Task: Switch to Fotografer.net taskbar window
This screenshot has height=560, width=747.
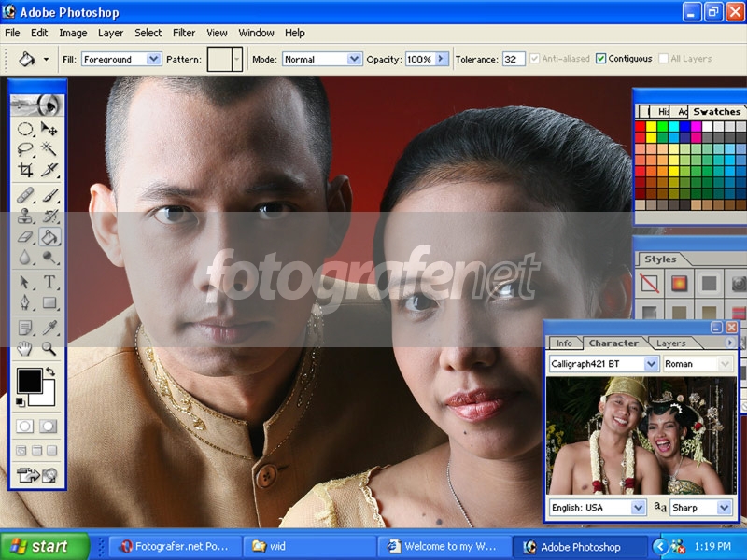Action: pyautogui.click(x=175, y=547)
